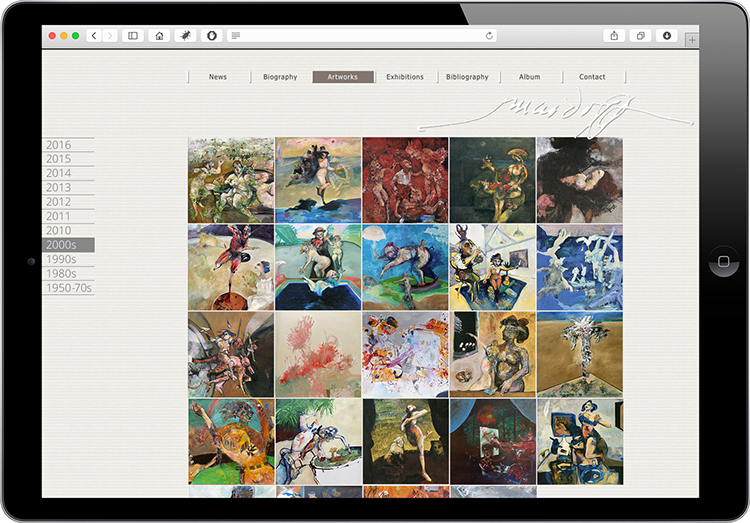
Task: Open fourth row blue seated figure painting
Action: [x=580, y=442]
